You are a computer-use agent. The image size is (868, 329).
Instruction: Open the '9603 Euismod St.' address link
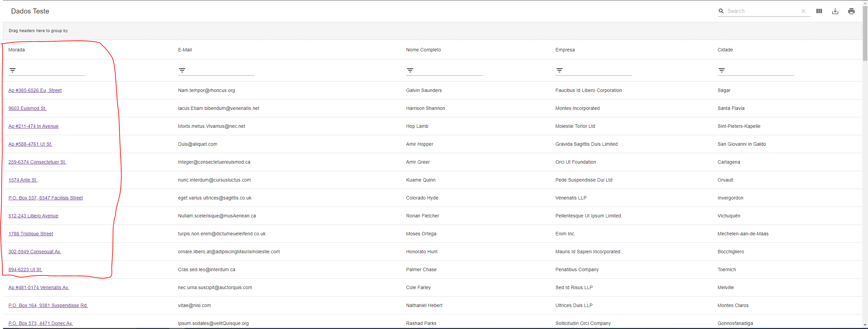[x=27, y=108]
